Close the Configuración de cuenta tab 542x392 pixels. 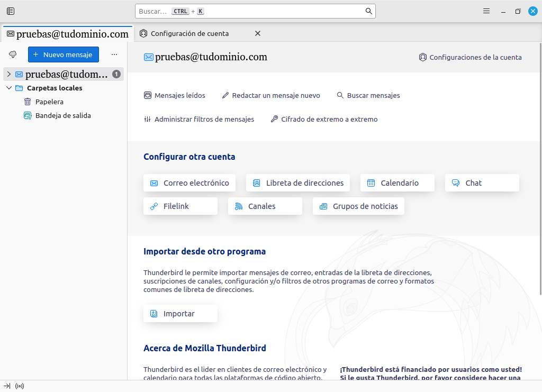[x=258, y=33]
